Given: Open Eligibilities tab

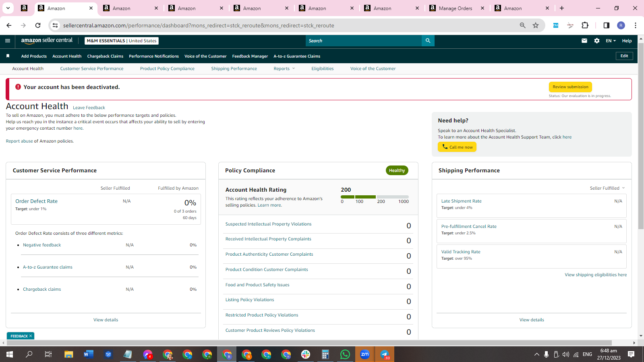Looking at the screenshot, I should click(323, 68).
